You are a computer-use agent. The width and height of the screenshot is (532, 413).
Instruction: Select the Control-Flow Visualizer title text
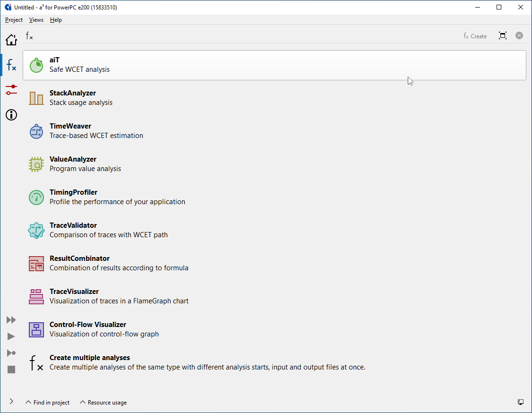click(88, 325)
